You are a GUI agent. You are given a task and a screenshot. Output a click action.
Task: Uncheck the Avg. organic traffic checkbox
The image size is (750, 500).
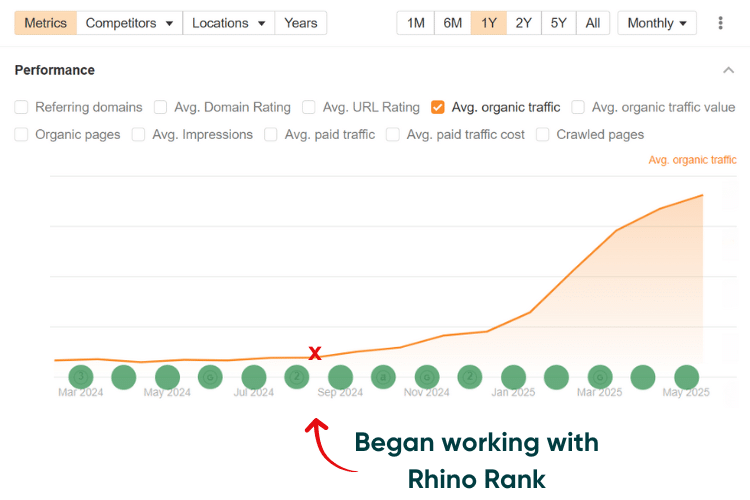(x=438, y=107)
